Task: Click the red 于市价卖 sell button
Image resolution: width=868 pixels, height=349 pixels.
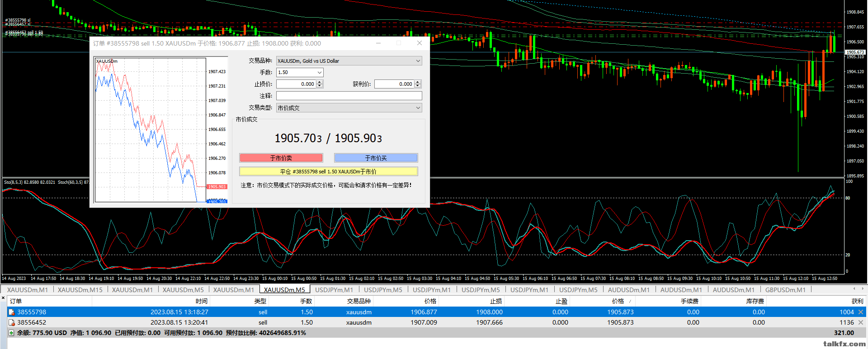Action: tap(281, 158)
